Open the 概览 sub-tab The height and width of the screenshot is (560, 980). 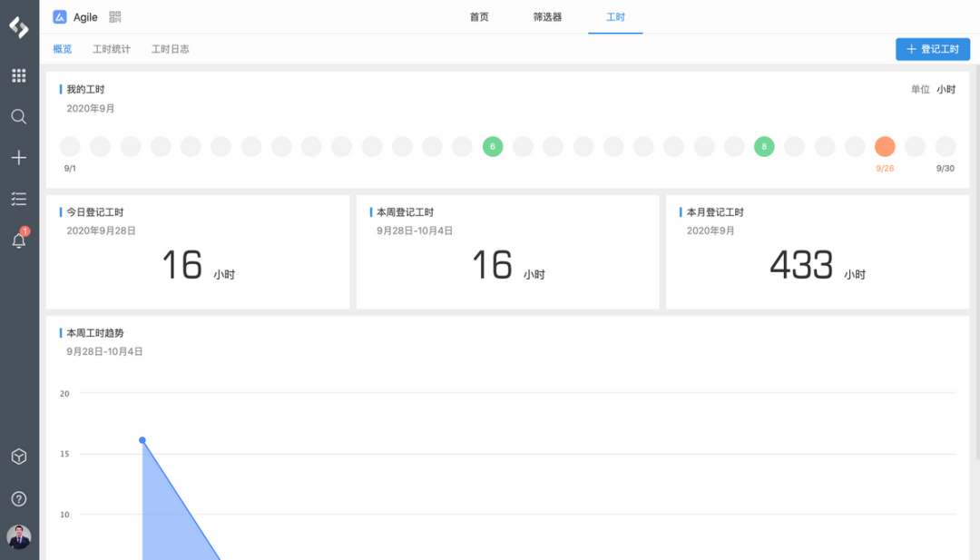point(63,49)
